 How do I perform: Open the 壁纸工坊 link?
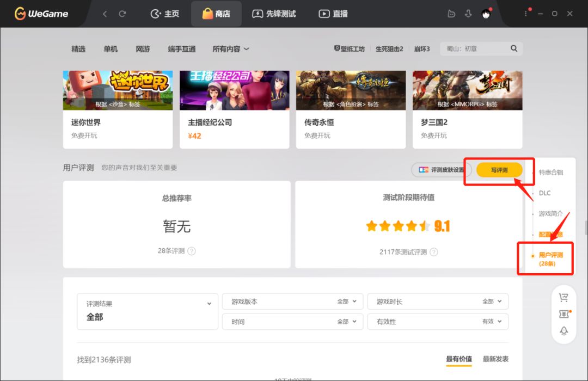tap(349, 49)
